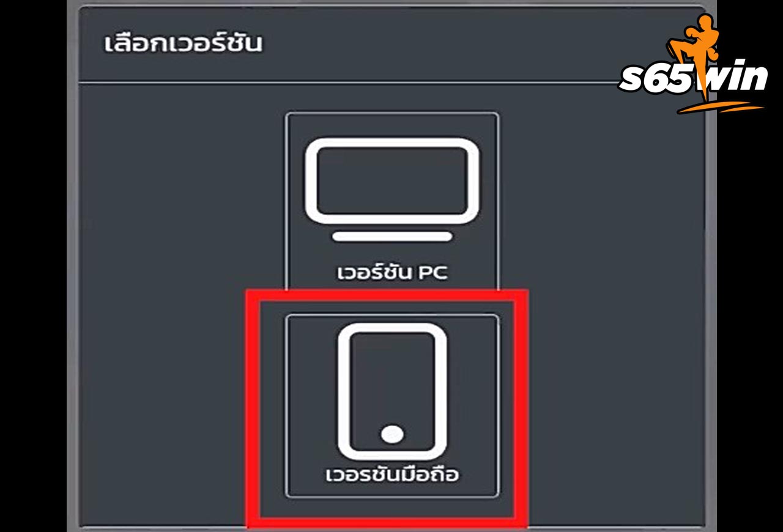The image size is (783, 532).
Task: Select the mobile phone icon
Action: click(x=391, y=391)
